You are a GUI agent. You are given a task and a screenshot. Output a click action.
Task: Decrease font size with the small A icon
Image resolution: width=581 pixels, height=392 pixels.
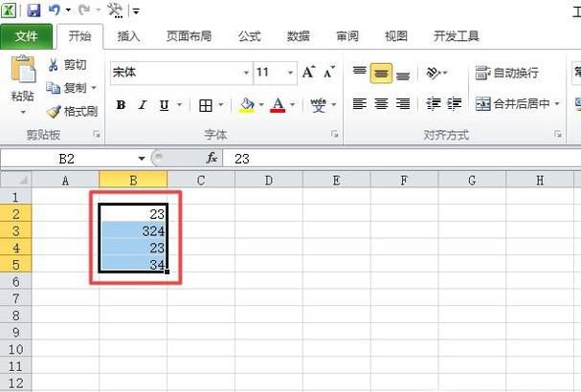click(x=328, y=72)
